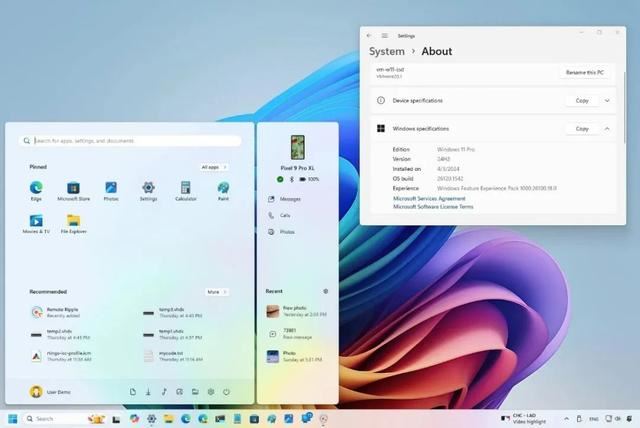The width and height of the screenshot is (640, 428).
Task: Open Microsoft Store pinned app
Action: click(73, 191)
